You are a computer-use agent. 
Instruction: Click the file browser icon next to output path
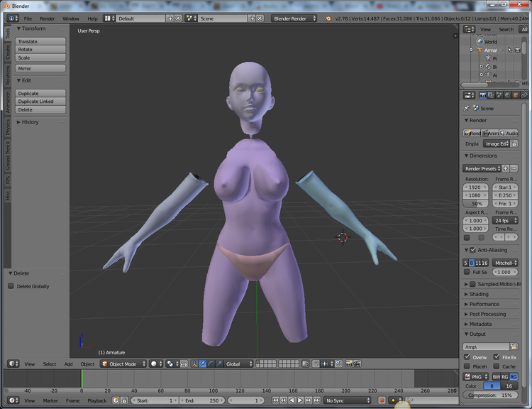pyautogui.click(x=514, y=347)
